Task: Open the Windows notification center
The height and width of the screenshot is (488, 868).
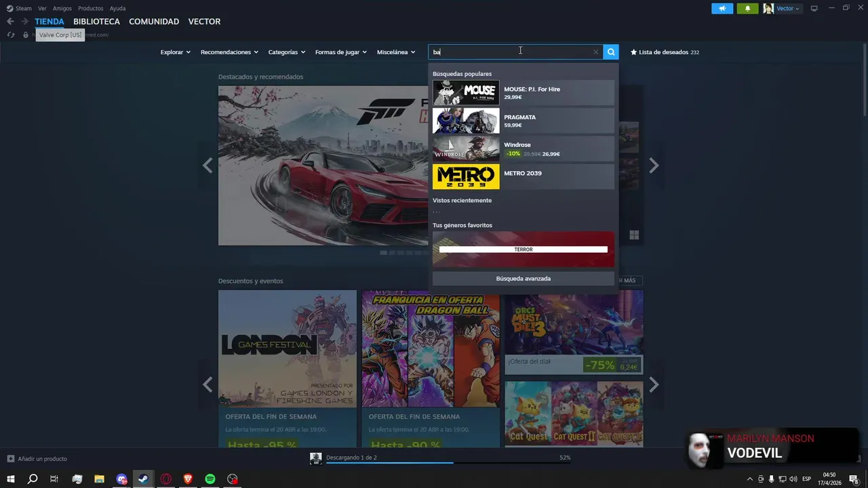Action: (x=854, y=479)
